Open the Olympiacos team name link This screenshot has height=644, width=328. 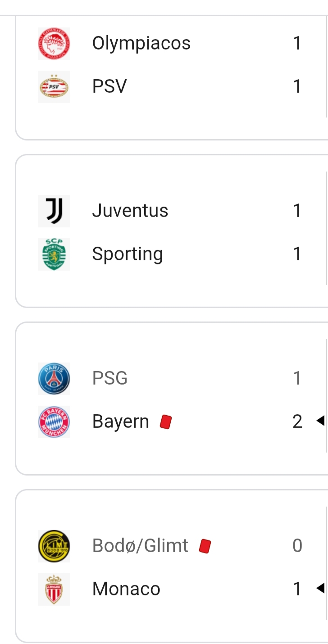pos(141,43)
